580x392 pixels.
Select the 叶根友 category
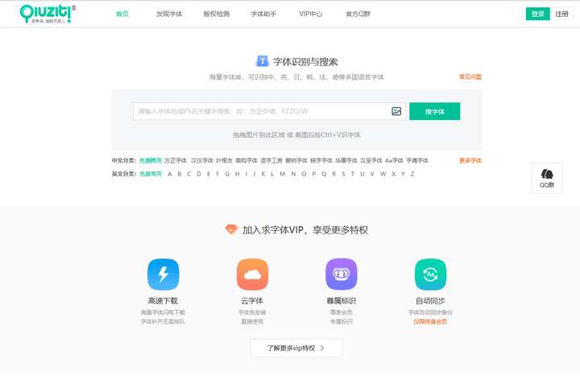(x=224, y=160)
